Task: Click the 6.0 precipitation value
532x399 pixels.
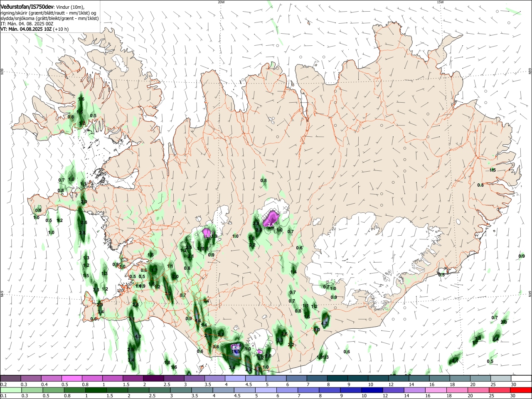Action: click(x=317, y=330)
